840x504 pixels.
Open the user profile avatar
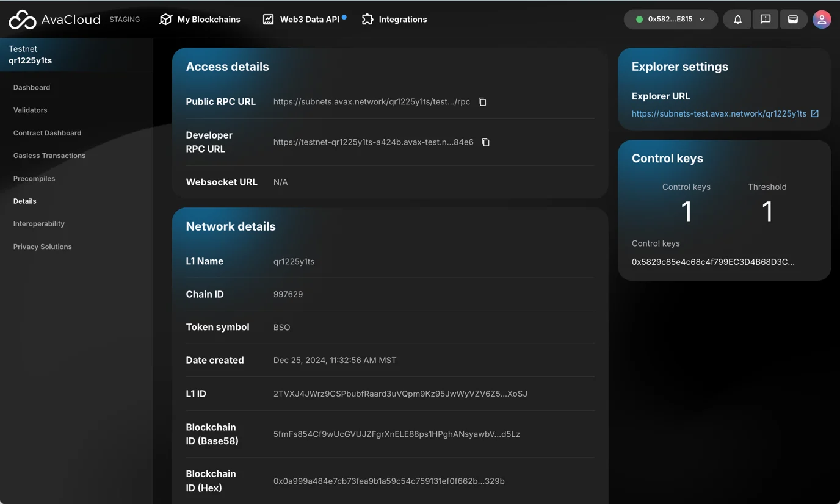tap(821, 20)
